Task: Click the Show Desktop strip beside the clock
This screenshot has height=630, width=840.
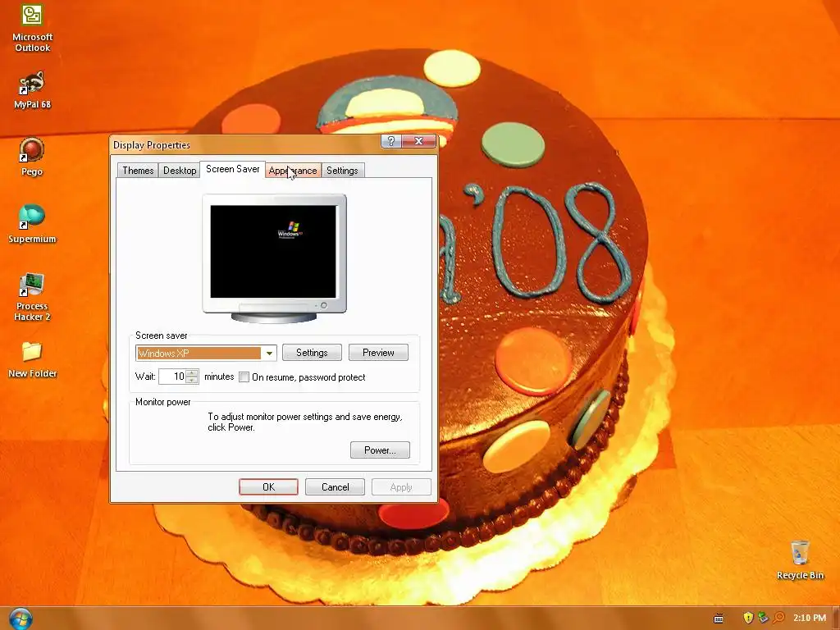Action: pos(836,619)
